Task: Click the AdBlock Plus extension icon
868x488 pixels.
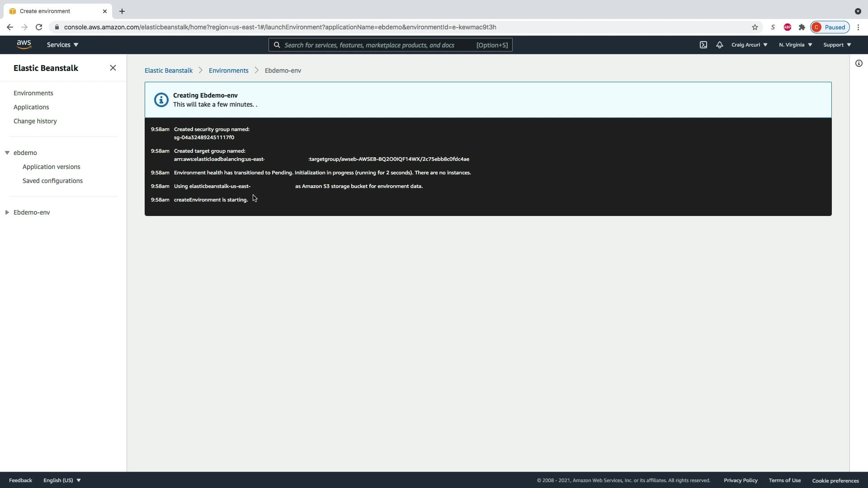Action: 787,27
